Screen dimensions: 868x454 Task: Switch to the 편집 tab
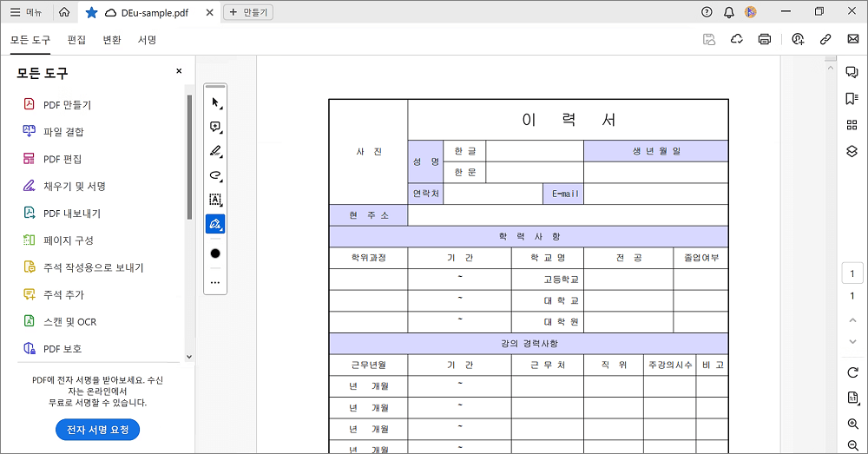coord(76,40)
